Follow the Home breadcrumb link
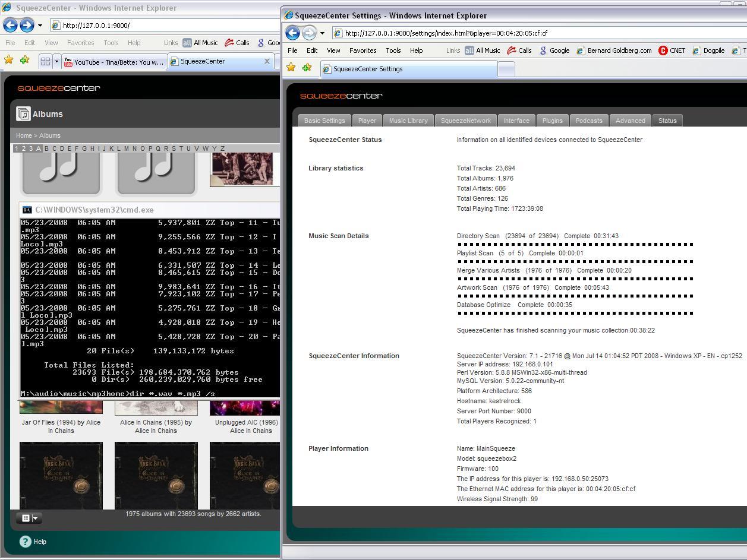The image size is (747, 560). pos(24,135)
